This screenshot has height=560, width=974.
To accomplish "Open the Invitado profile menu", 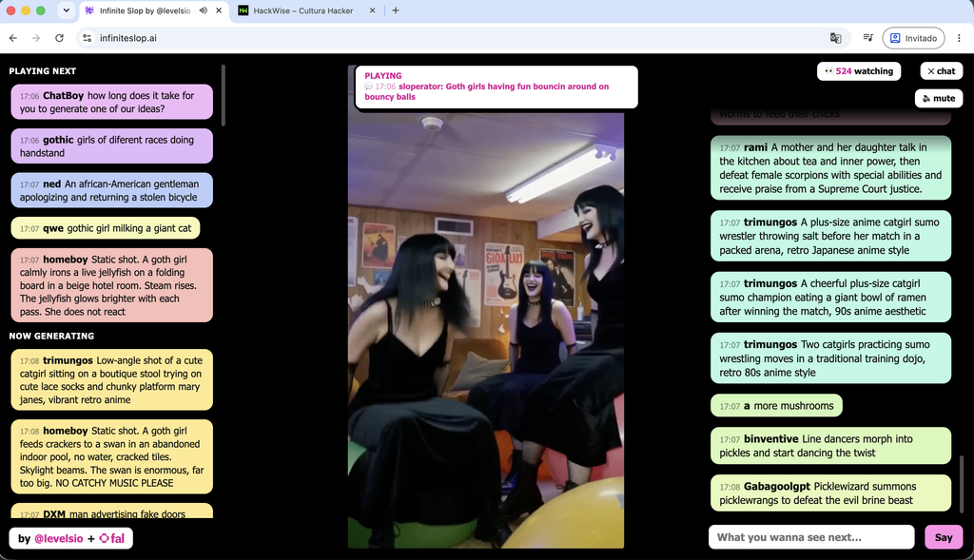I will [x=913, y=38].
